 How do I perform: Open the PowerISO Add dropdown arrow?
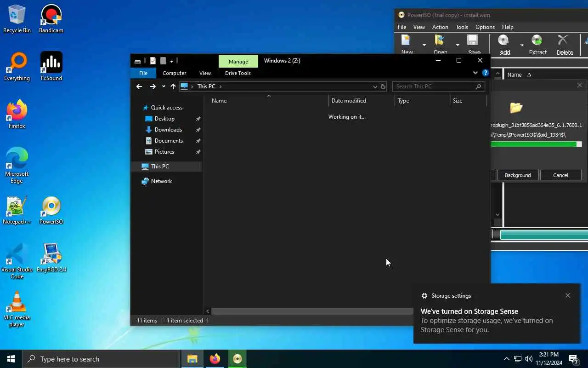522,45
